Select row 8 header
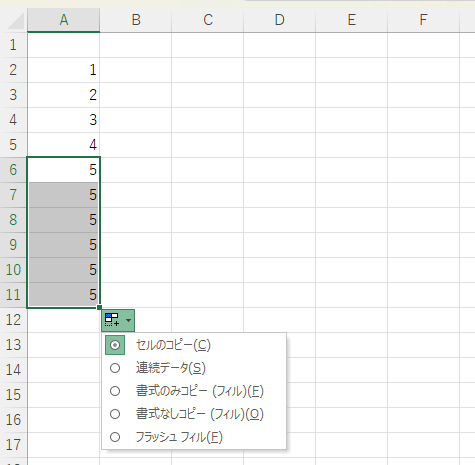This screenshot has width=475, height=465. pyautogui.click(x=13, y=220)
